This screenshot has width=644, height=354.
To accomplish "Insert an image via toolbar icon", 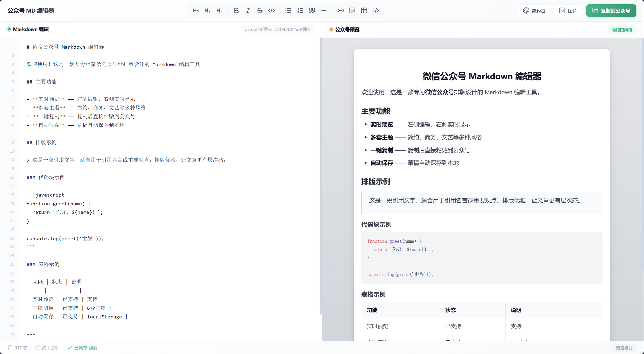I will tap(352, 11).
